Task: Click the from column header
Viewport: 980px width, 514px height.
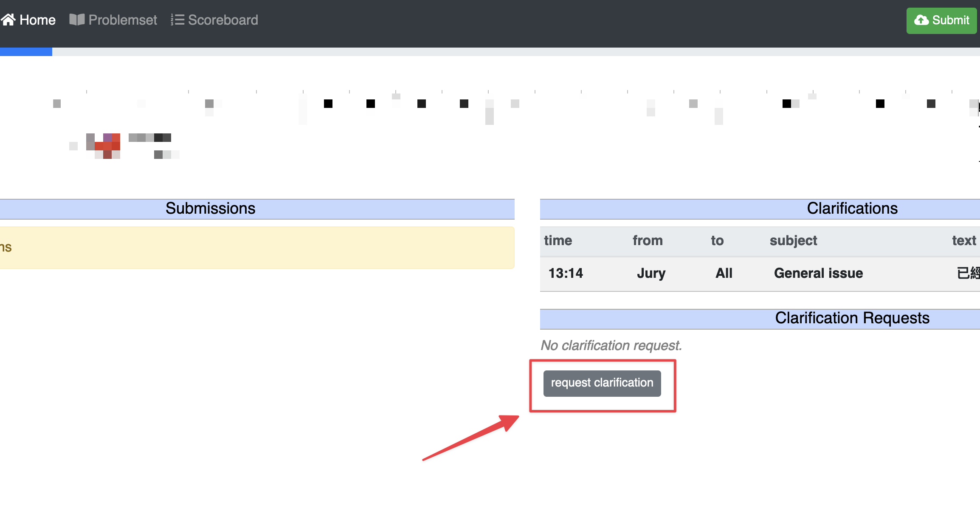Action: click(648, 240)
